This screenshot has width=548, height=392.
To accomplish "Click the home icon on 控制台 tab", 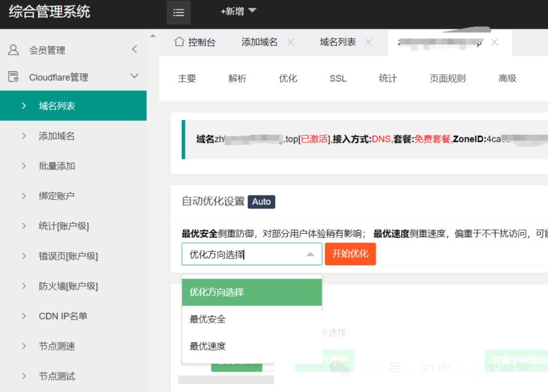I will [x=179, y=42].
